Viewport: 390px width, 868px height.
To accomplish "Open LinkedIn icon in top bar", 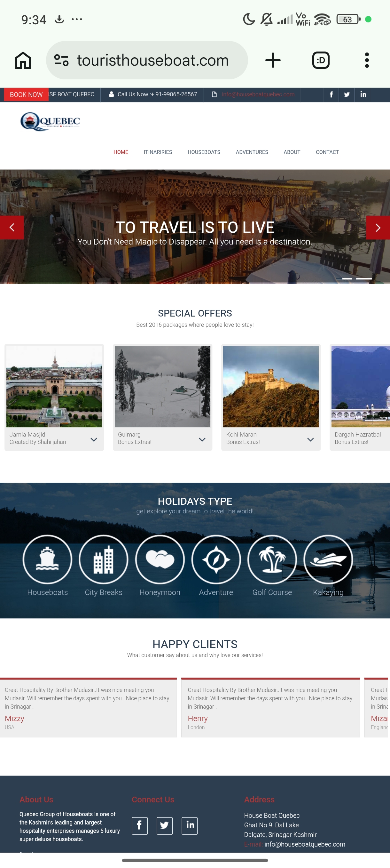I will click(363, 95).
